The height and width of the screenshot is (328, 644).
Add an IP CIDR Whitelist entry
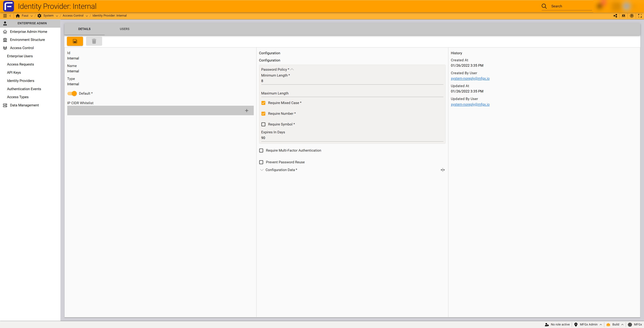pos(247,111)
